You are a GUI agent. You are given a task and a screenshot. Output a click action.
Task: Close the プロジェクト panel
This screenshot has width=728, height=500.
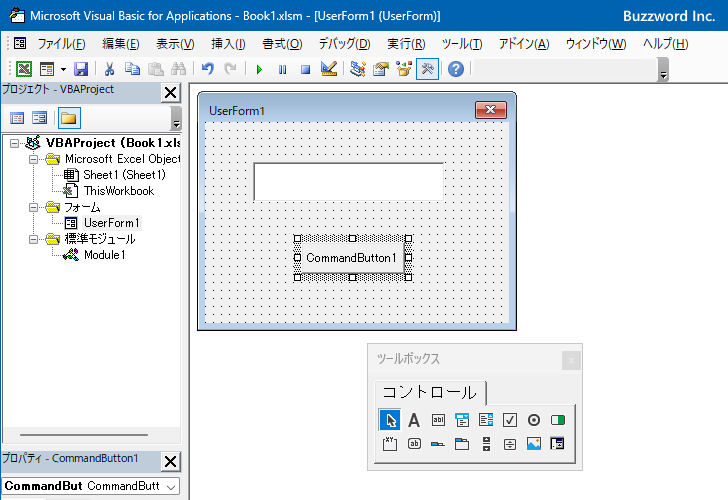(170, 92)
